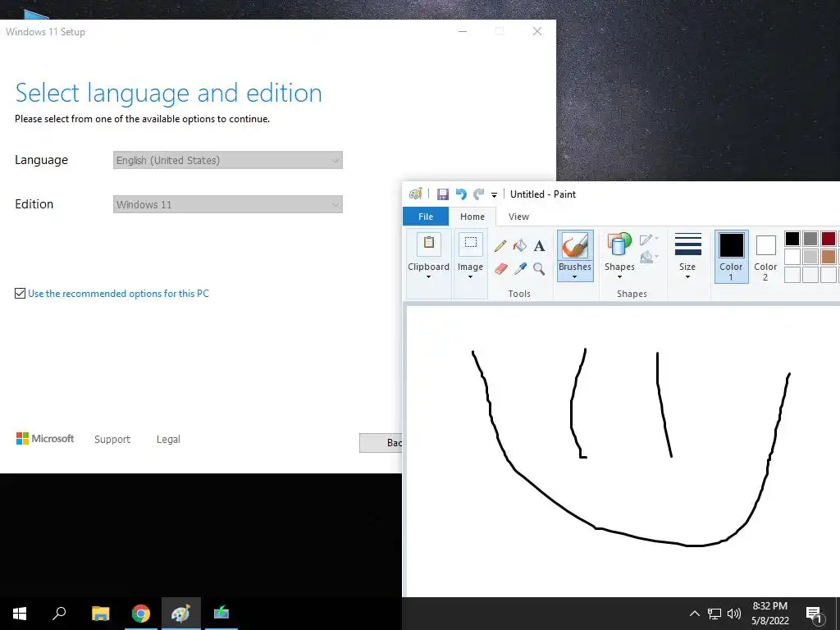Uncheck Use the recommended options for this PC
The image size is (840, 630).
pyautogui.click(x=20, y=294)
